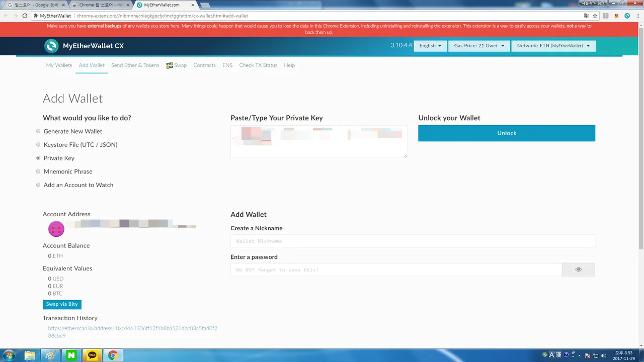The width and height of the screenshot is (644, 362).
Task: Click the Show desktop button
Action: (x=641, y=355)
